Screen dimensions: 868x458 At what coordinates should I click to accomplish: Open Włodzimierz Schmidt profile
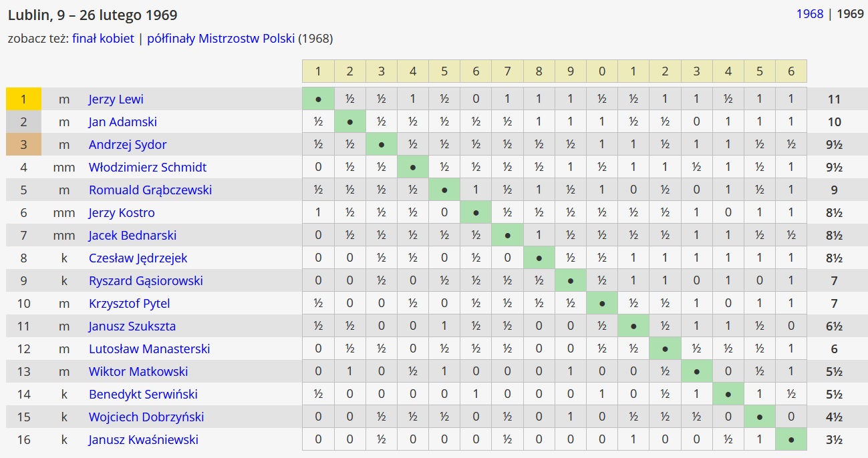pos(148,168)
